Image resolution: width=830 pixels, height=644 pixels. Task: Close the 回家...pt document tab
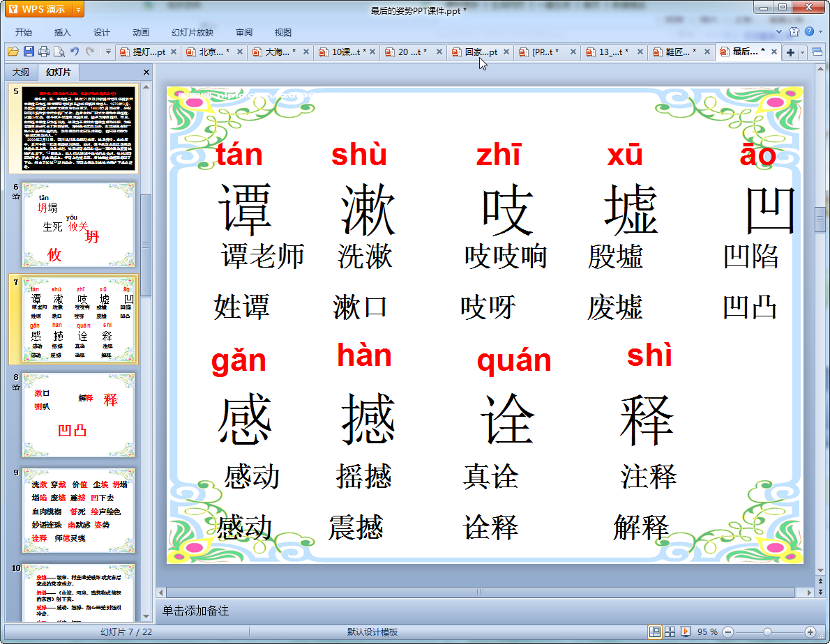[x=506, y=52]
